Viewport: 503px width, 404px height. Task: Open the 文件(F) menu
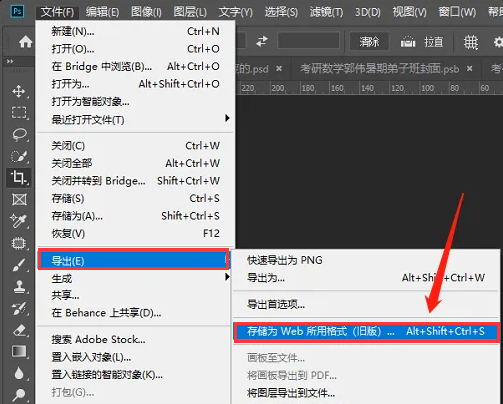coord(57,12)
